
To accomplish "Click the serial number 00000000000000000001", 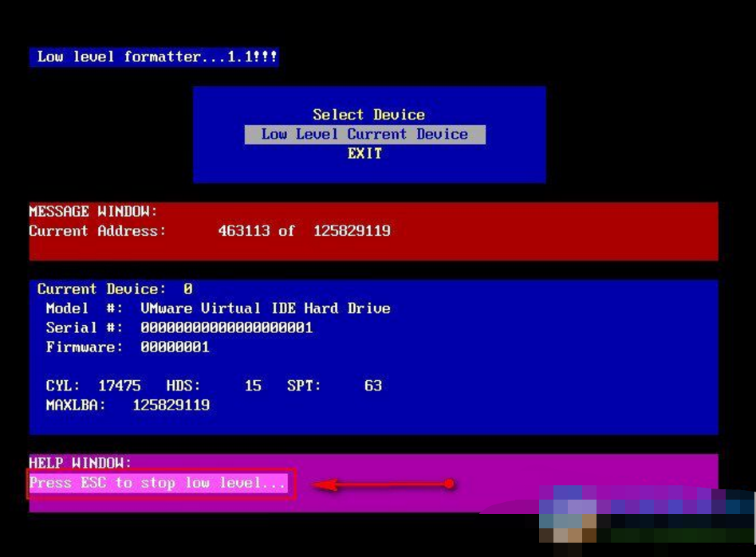I will click(226, 328).
